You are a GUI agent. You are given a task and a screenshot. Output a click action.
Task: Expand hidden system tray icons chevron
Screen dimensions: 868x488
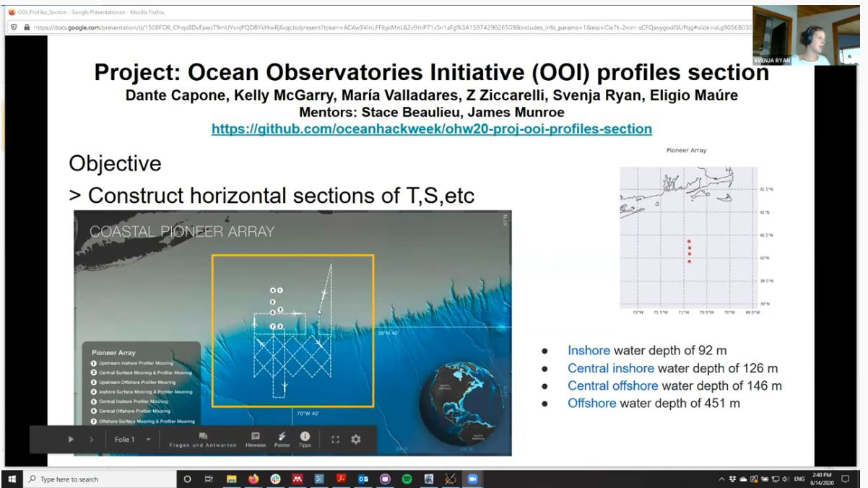point(721,479)
